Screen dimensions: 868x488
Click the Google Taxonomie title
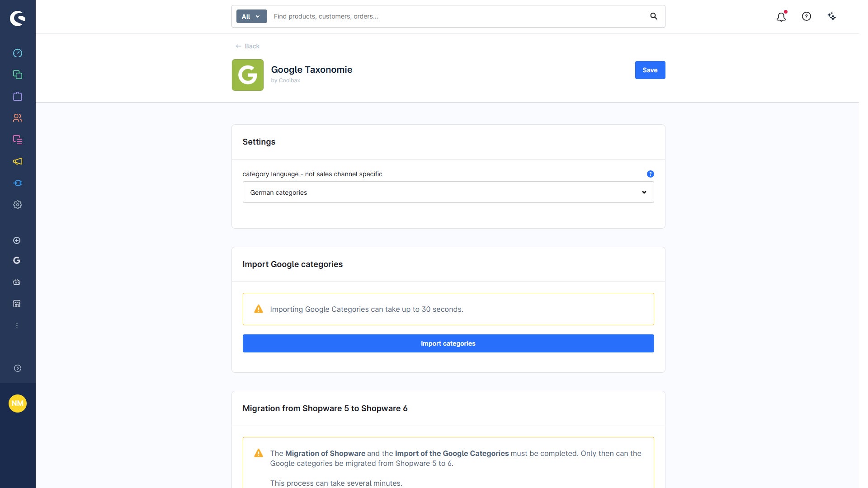(x=312, y=70)
